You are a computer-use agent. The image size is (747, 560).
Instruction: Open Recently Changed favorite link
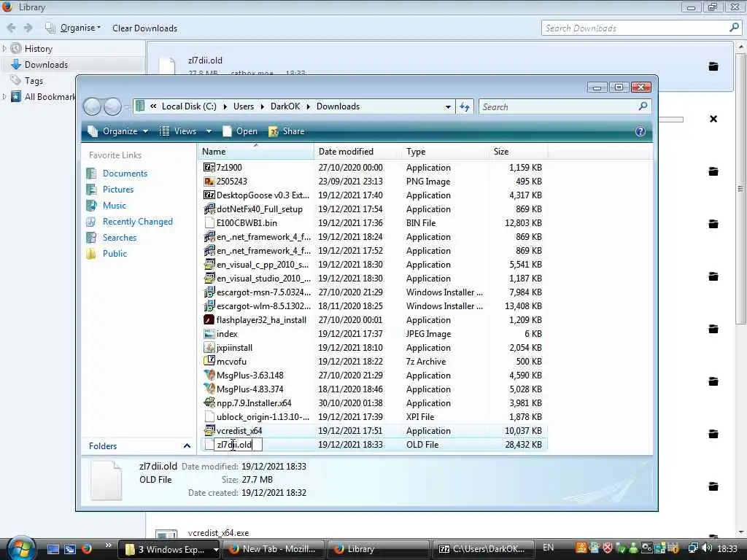(x=138, y=222)
